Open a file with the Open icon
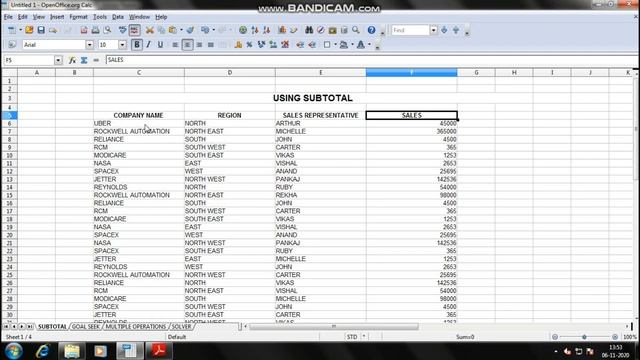The height and width of the screenshot is (360, 640). [x=29, y=30]
